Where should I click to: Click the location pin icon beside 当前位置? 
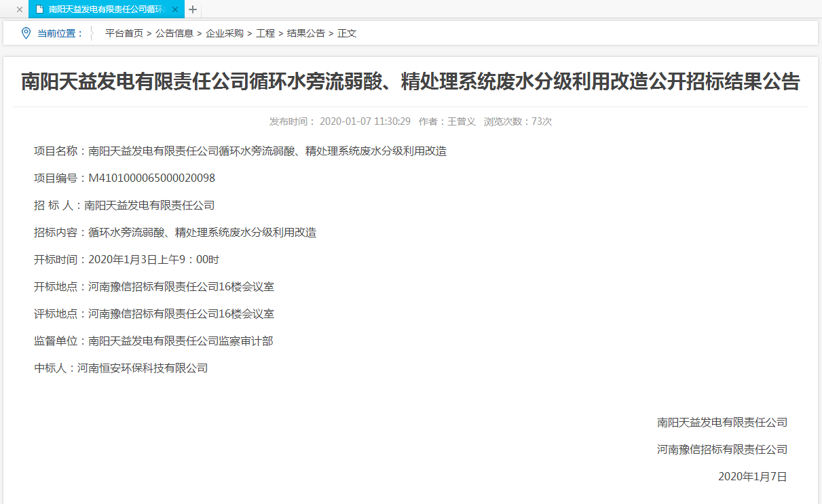pos(26,33)
